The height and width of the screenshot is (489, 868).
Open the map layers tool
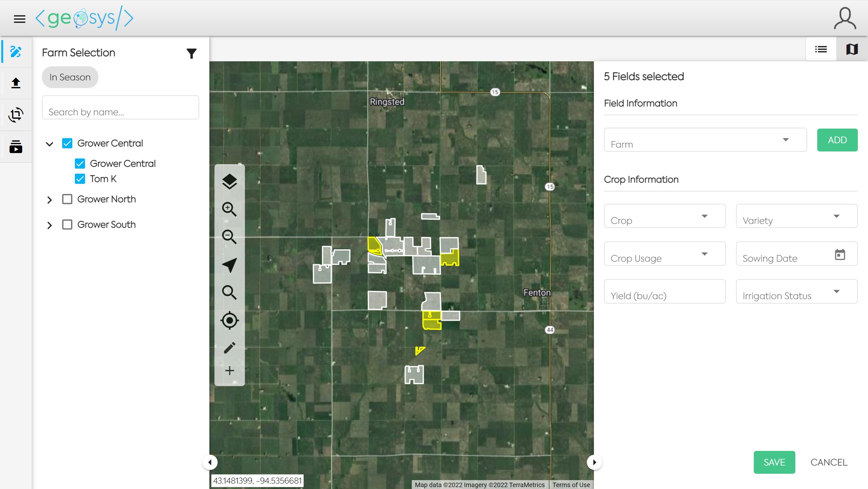coord(229,181)
